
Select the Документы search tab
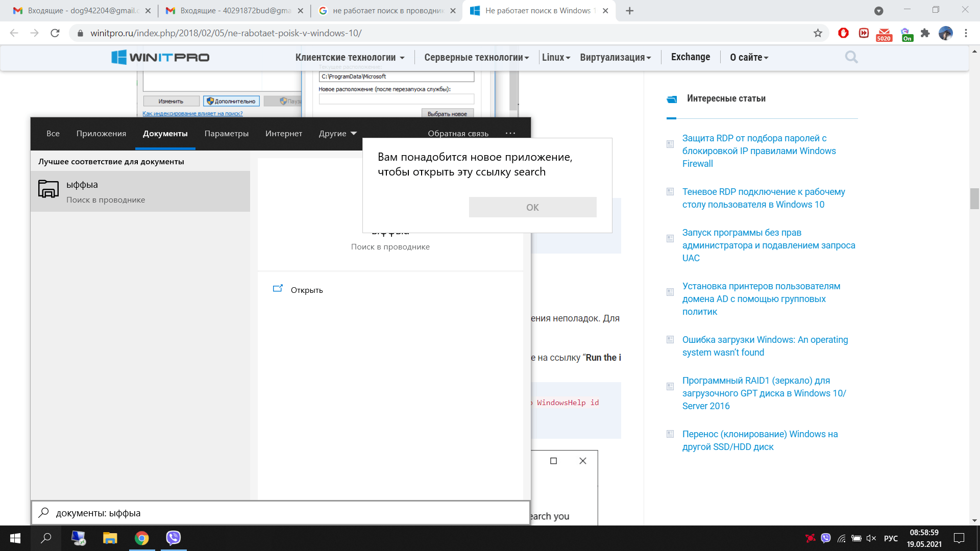(x=165, y=134)
